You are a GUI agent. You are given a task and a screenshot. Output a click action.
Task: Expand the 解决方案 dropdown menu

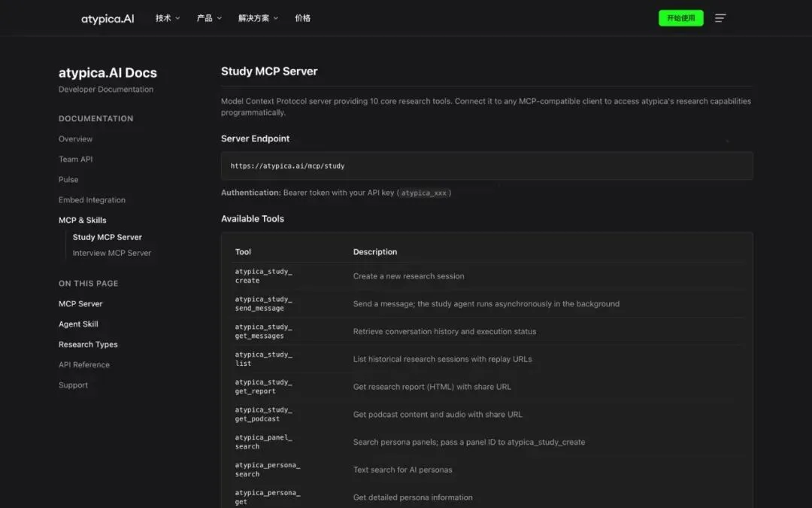(258, 18)
